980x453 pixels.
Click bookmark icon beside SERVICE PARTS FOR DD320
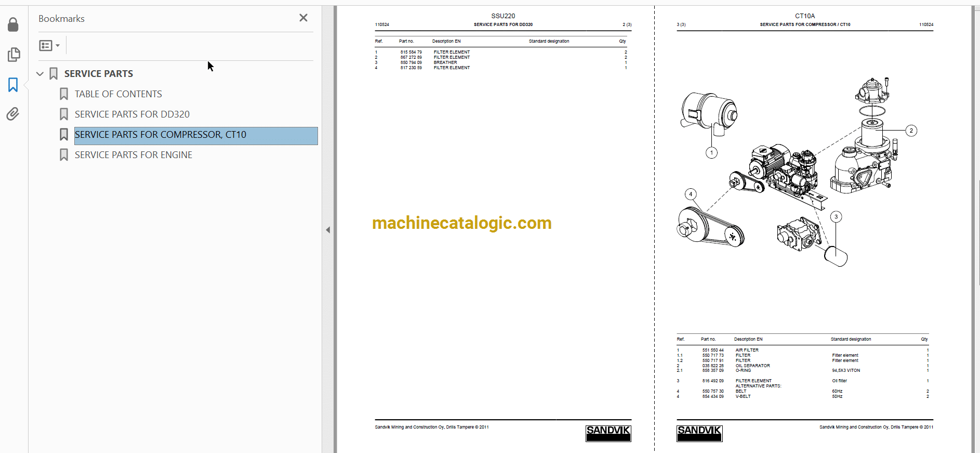coord(64,114)
